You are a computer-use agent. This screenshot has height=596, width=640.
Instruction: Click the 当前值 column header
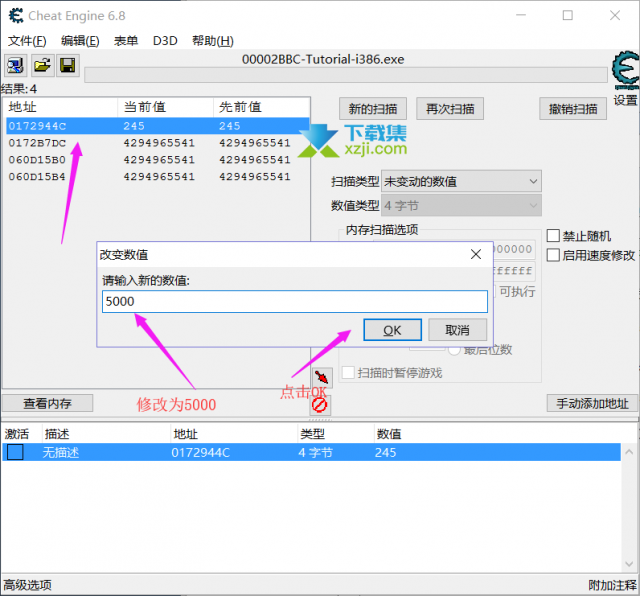(165, 107)
